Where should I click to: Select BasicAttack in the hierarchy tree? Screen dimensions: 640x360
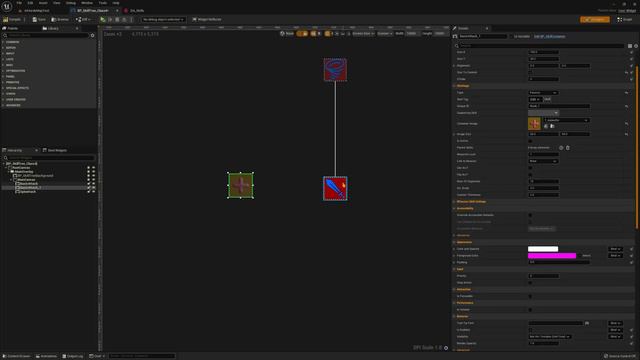[x=29, y=184]
